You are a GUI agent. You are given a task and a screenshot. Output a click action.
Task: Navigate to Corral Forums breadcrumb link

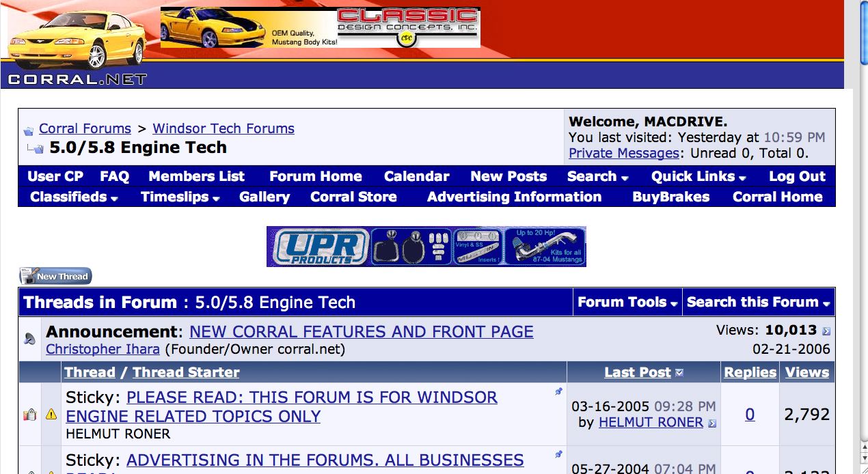pyautogui.click(x=85, y=128)
